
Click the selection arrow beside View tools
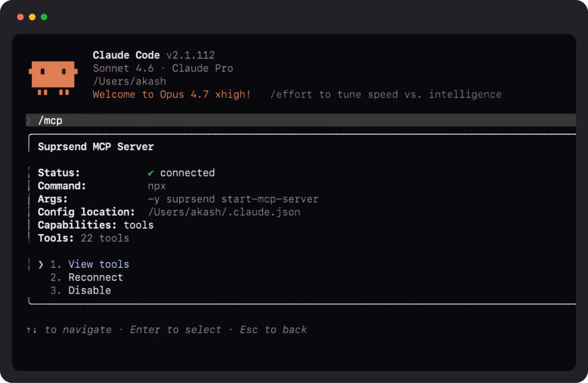tap(41, 264)
